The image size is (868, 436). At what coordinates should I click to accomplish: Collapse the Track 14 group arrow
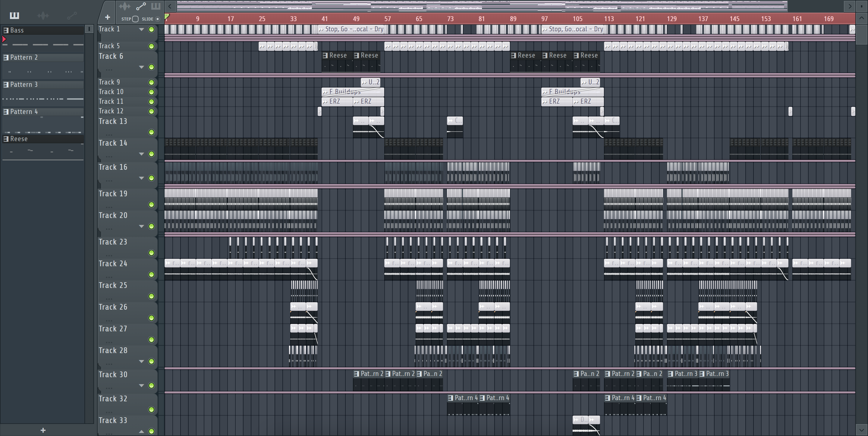click(x=142, y=154)
